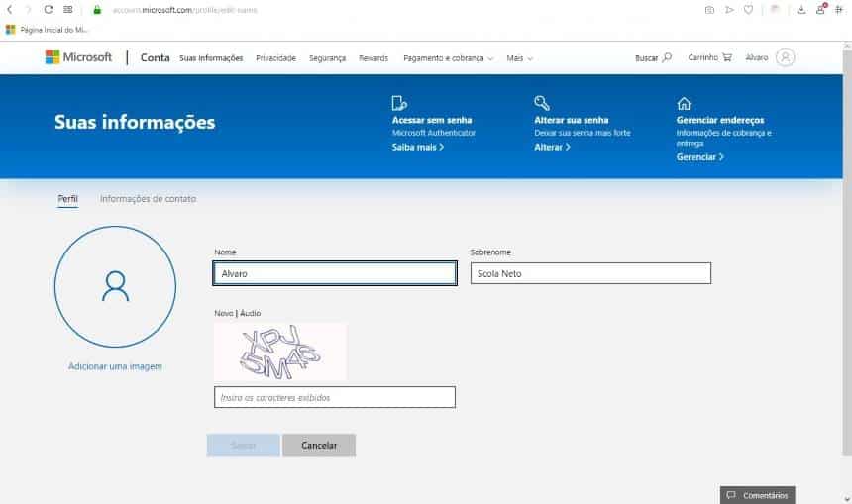852x504 pixels.
Task: Click the page vertical scrollbar
Action: click(x=847, y=255)
